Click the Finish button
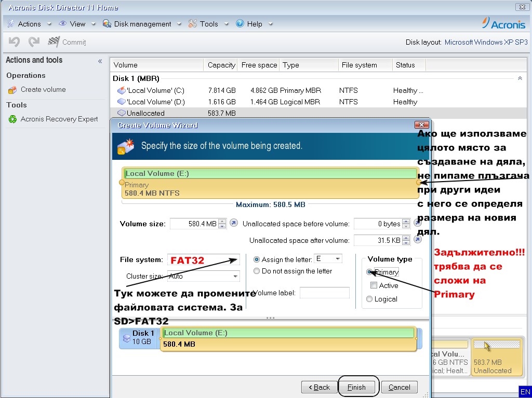The height and width of the screenshot is (398, 532). [x=357, y=387]
